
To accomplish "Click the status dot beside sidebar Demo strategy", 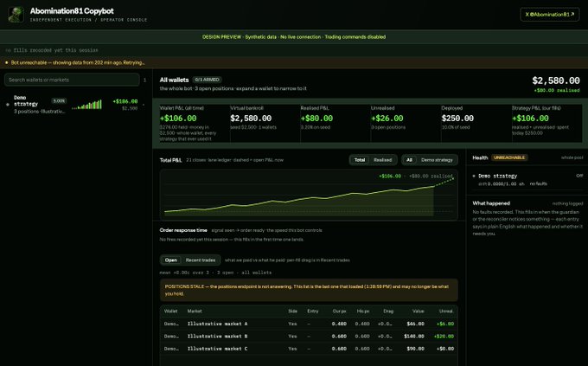I will (8, 105).
